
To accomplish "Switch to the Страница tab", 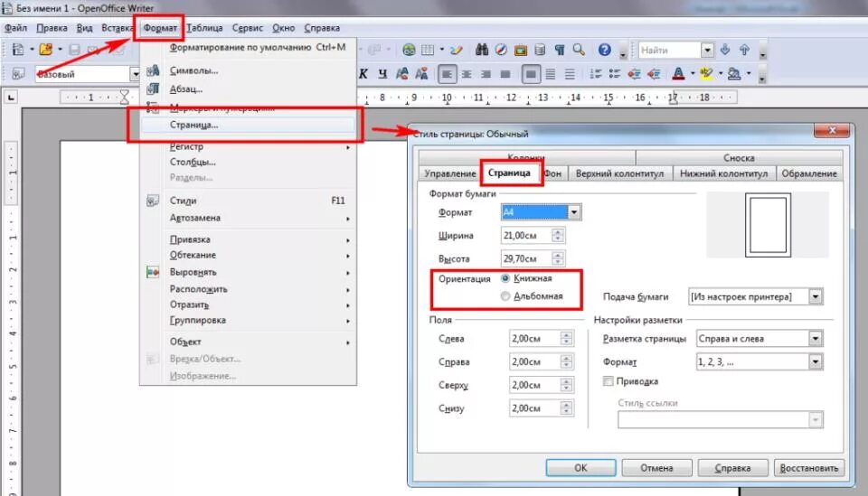I will pos(509,173).
